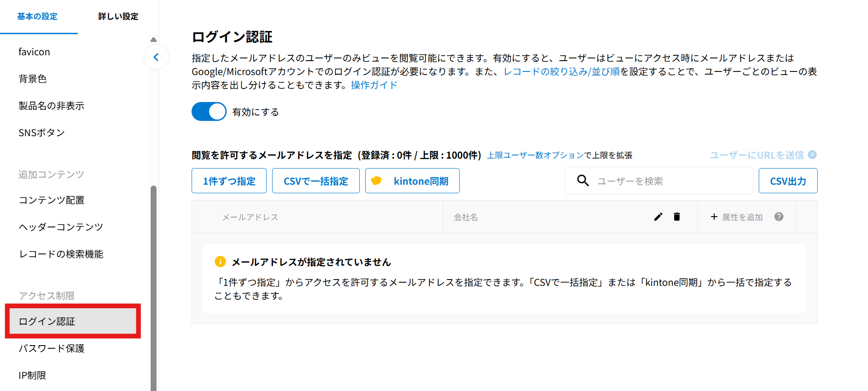Screen dimensions: 868x391
Task: Click the plus icon for 属性を追加
Action: 714,217
